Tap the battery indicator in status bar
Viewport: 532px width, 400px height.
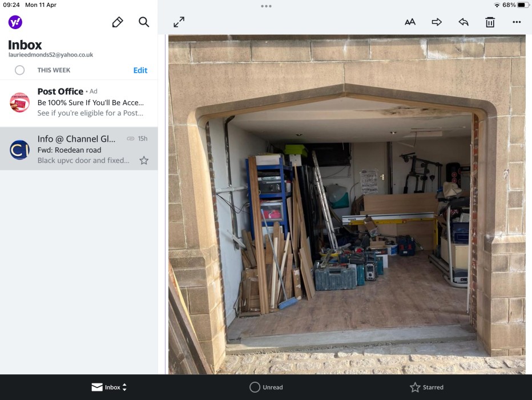tap(523, 5)
